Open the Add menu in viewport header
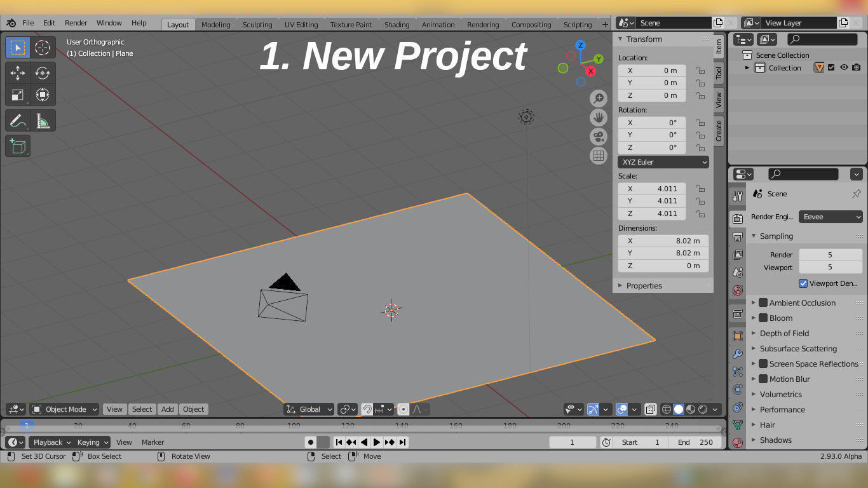This screenshot has width=868, height=488. point(167,409)
